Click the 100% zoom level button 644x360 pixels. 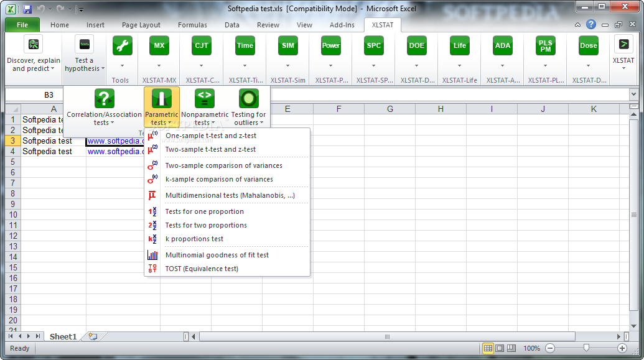pos(531,348)
